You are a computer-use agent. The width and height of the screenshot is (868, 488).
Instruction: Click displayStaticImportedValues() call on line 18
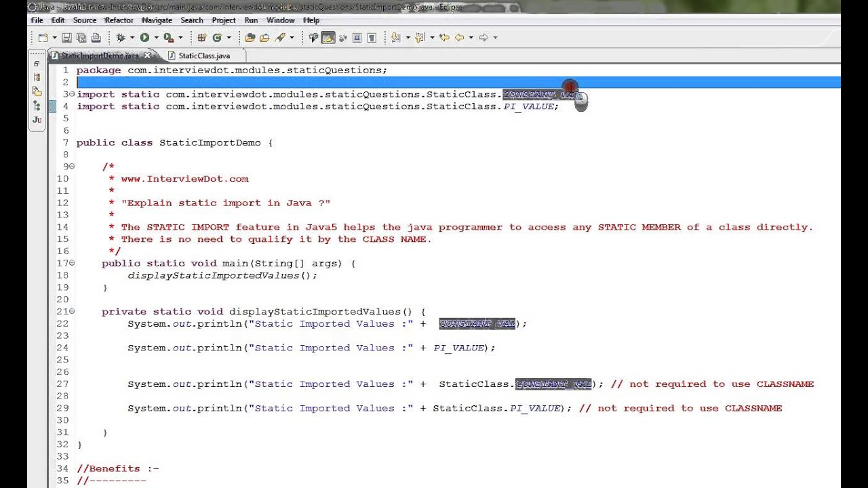(222, 276)
